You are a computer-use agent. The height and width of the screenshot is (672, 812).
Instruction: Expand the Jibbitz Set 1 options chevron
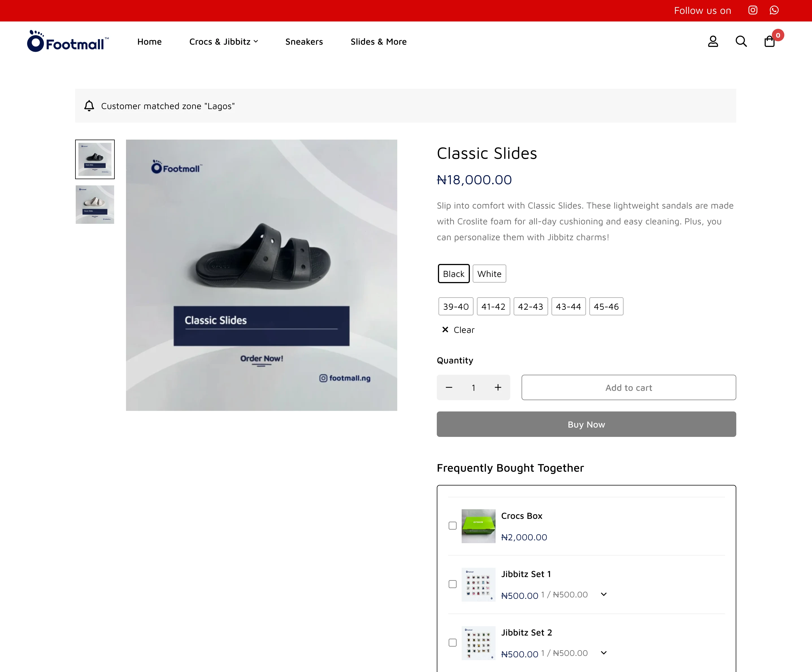point(603,594)
